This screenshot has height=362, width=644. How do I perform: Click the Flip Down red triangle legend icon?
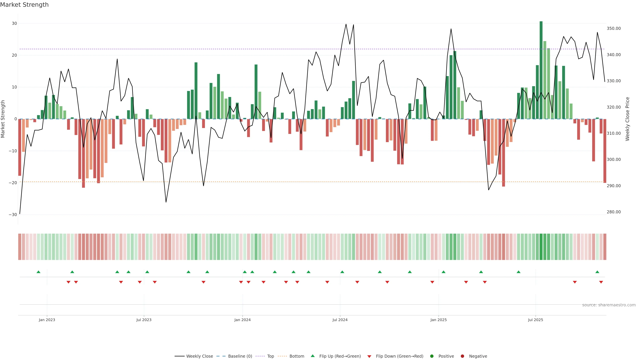(x=369, y=356)
